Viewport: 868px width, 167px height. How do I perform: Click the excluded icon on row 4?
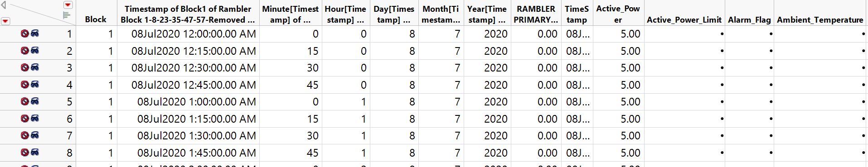[25, 84]
